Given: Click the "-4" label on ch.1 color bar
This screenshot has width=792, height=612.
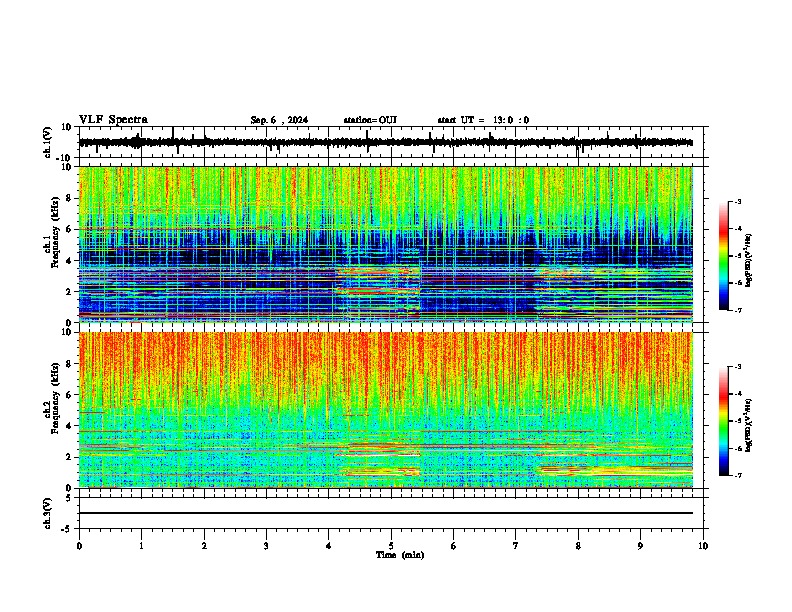Looking at the screenshot, I should tap(738, 229).
